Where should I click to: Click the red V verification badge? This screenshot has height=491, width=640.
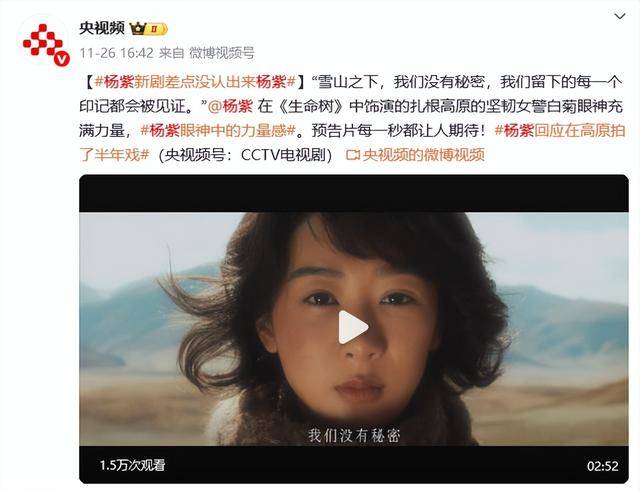(62, 59)
